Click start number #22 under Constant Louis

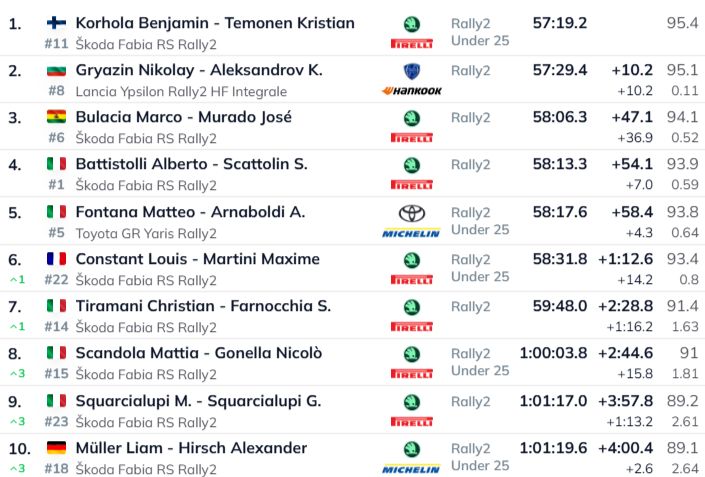(56, 279)
